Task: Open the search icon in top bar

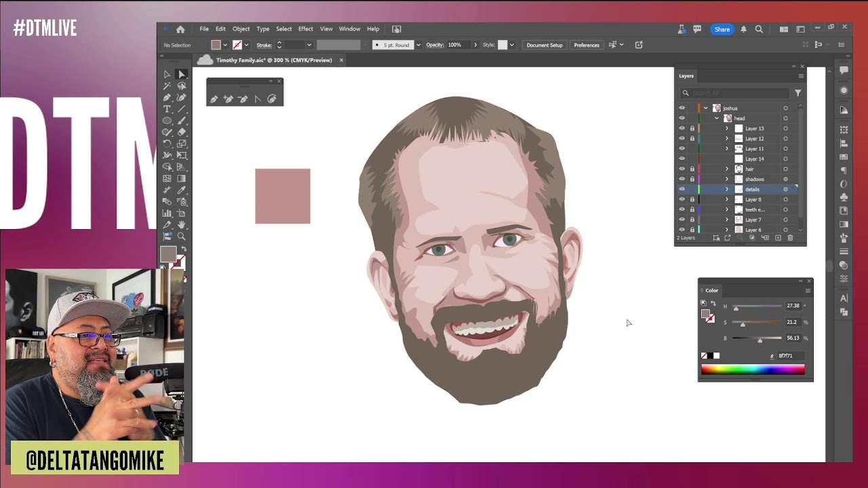Action: [x=759, y=29]
